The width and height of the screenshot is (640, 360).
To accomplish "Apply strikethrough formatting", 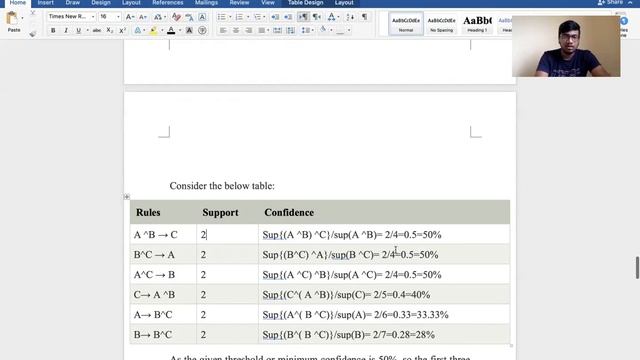I will 96,30.
